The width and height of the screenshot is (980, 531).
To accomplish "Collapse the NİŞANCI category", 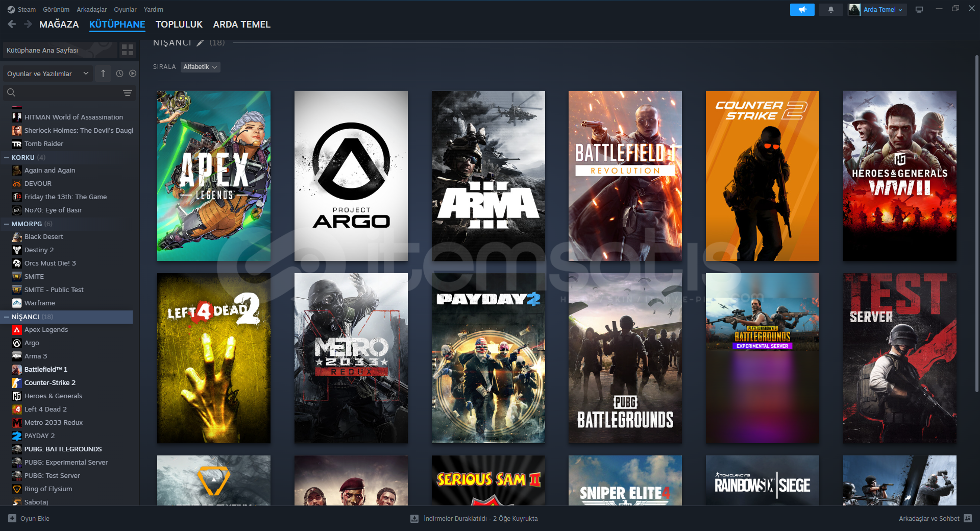I will point(7,317).
